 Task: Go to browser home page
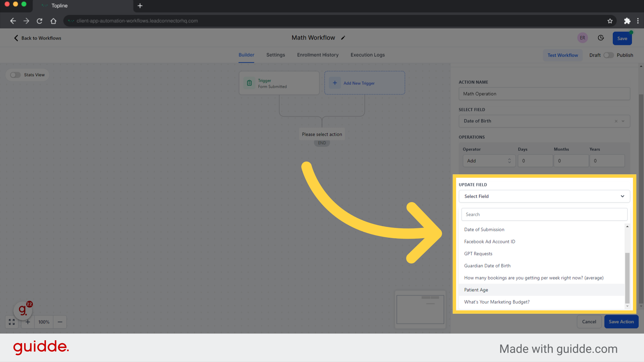click(x=53, y=21)
